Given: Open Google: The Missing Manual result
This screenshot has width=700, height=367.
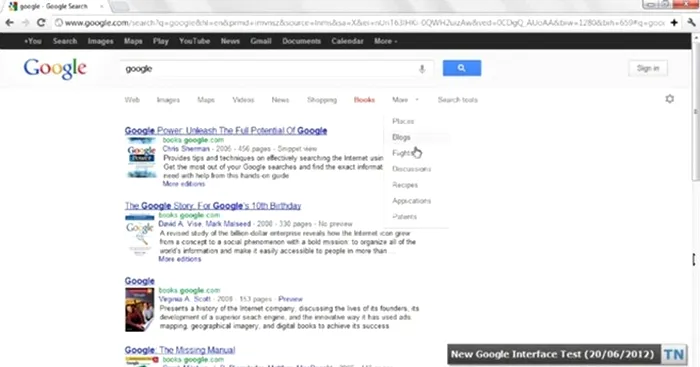Looking at the screenshot, I should 180,350.
